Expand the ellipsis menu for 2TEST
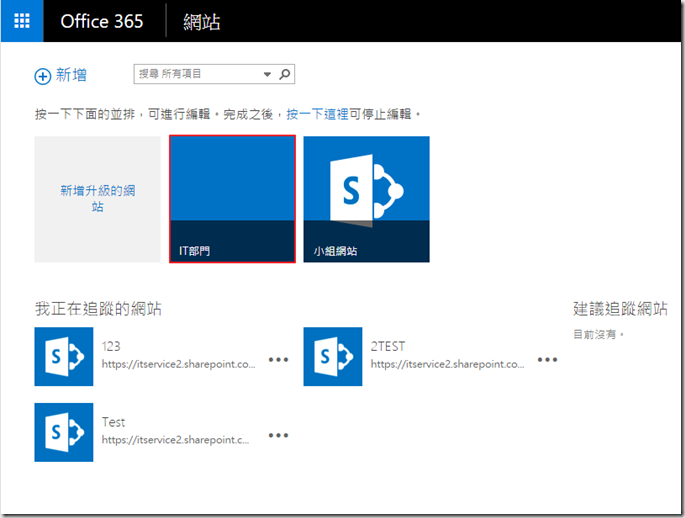 [x=547, y=359]
